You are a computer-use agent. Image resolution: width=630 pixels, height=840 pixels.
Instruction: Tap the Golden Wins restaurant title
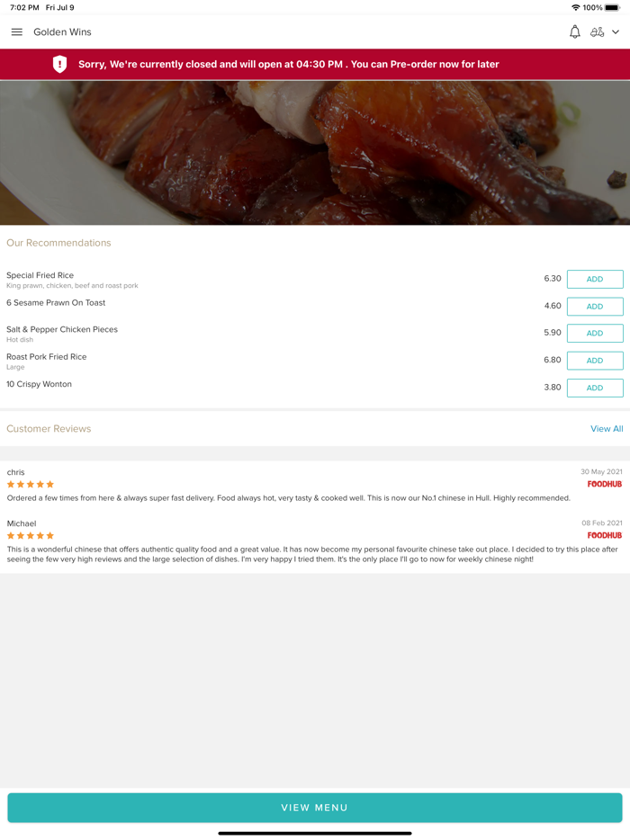tap(62, 32)
